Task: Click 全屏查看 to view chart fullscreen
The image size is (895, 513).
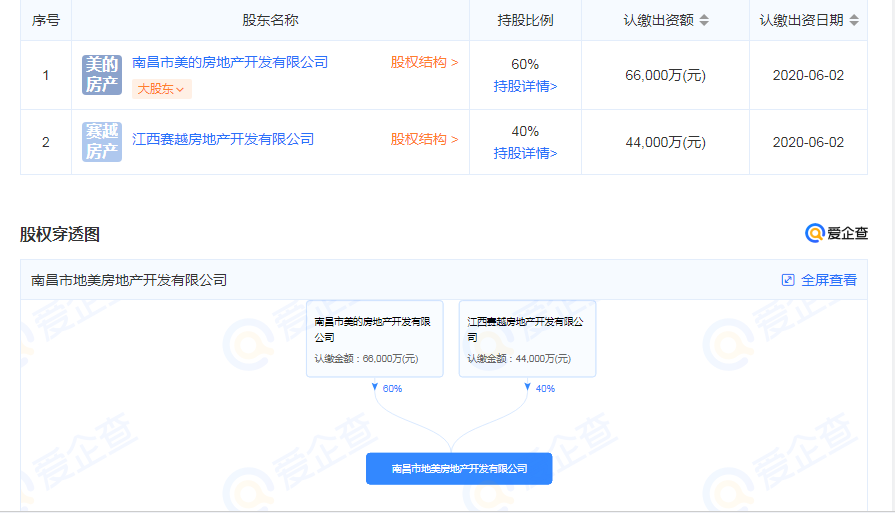Action: pos(828,280)
